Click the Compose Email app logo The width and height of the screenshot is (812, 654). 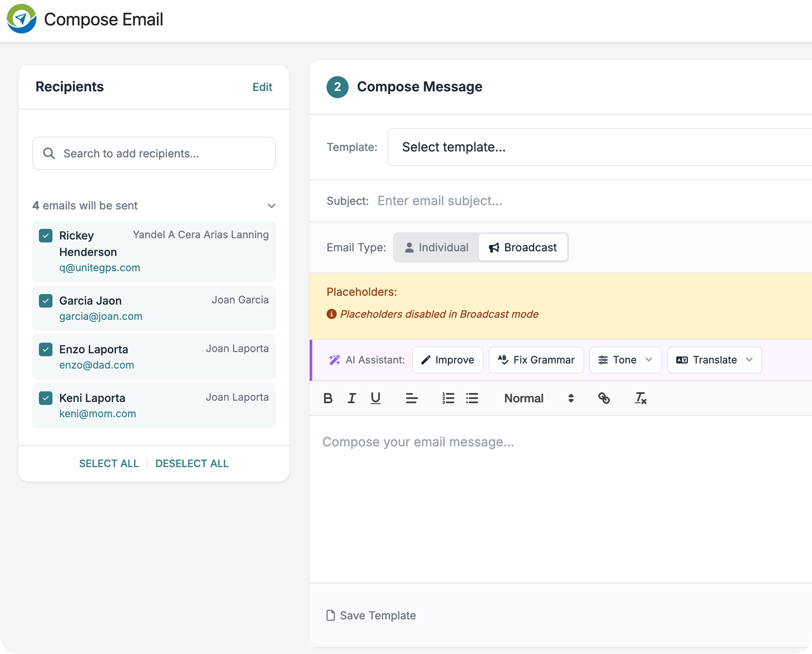22,19
